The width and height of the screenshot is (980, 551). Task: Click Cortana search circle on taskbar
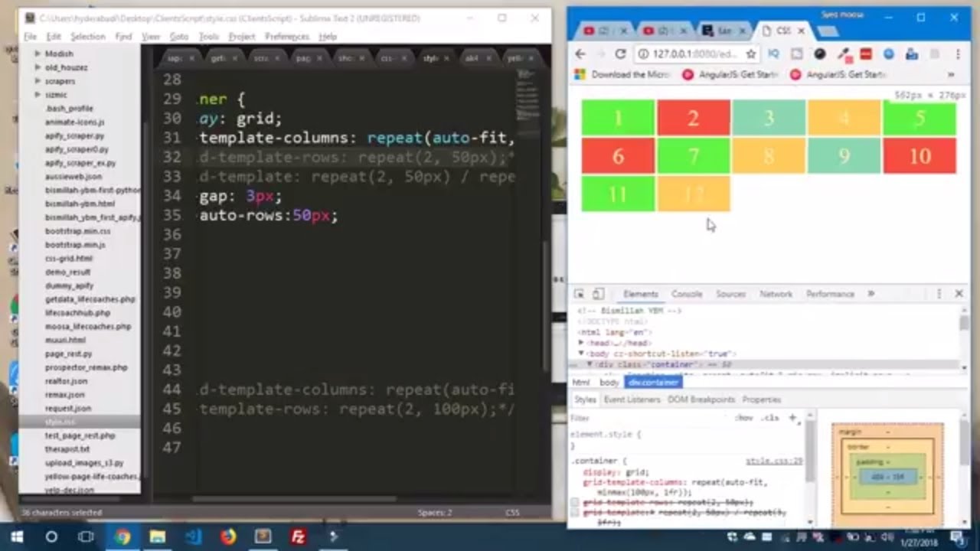(x=51, y=537)
